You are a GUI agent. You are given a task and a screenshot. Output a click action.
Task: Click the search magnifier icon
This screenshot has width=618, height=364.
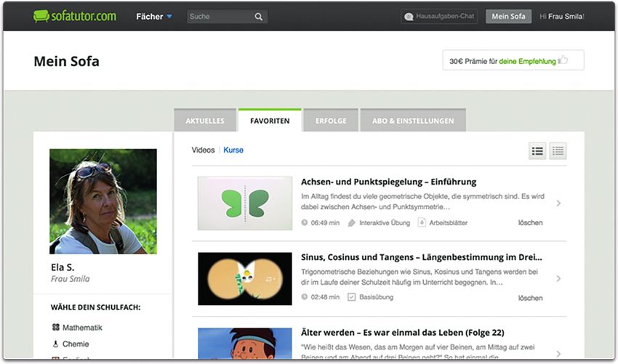259,17
